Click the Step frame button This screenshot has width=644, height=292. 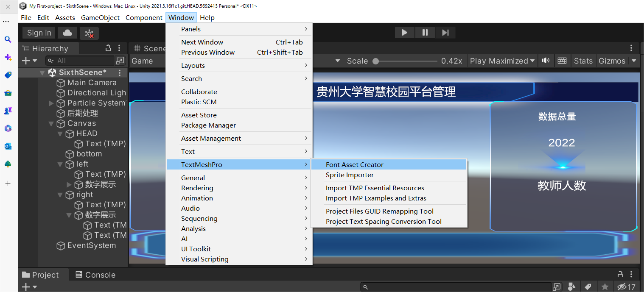[445, 33]
